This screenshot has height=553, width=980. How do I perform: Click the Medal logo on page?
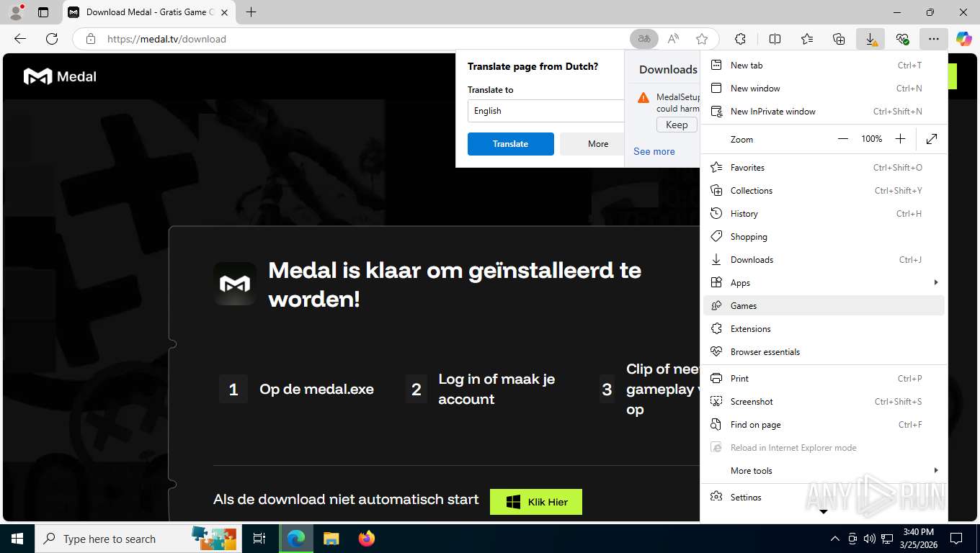pyautogui.click(x=60, y=76)
